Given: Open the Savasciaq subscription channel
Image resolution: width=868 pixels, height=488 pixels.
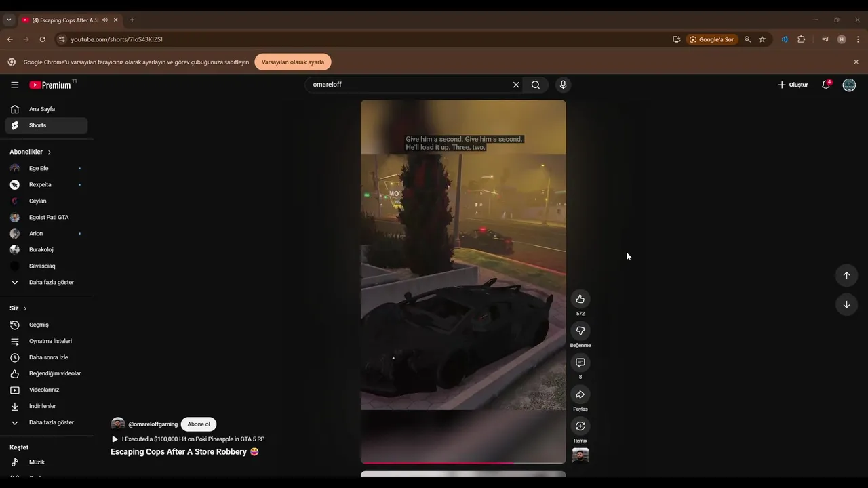Looking at the screenshot, I should click(x=46, y=266).
